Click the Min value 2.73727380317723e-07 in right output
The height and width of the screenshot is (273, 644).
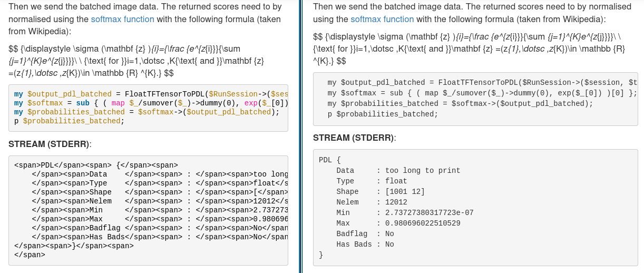tap(430, 213)
